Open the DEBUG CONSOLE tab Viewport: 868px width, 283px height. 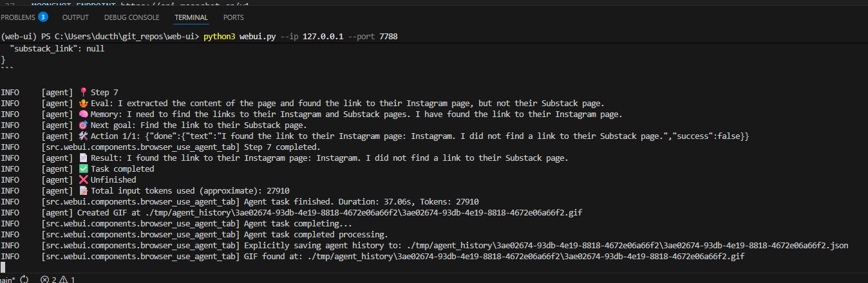click(131, 17)
